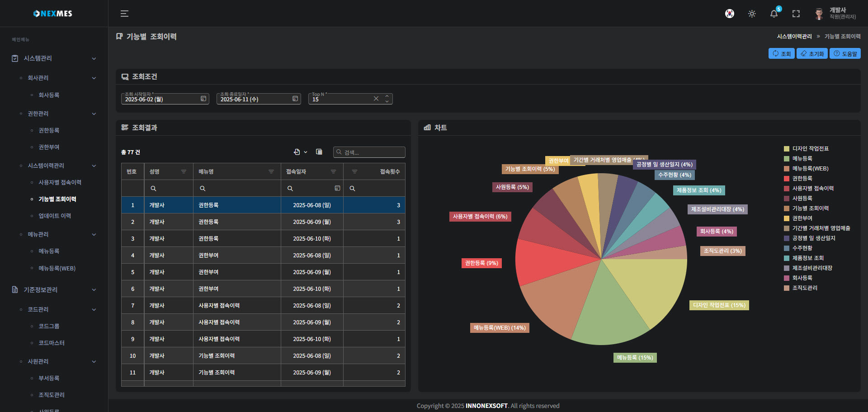Toggle 메뉴등록 legend series visibility
868x412 pixels.
(x=802, y=159)
